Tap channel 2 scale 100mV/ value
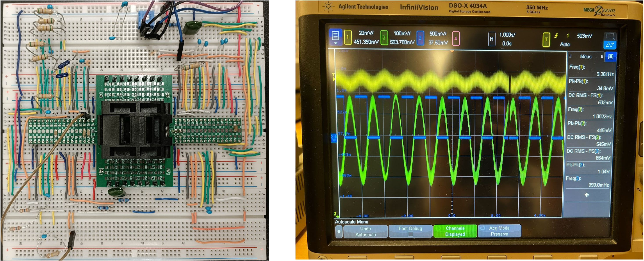The image size is (644, 261). (x=402, y=33)
